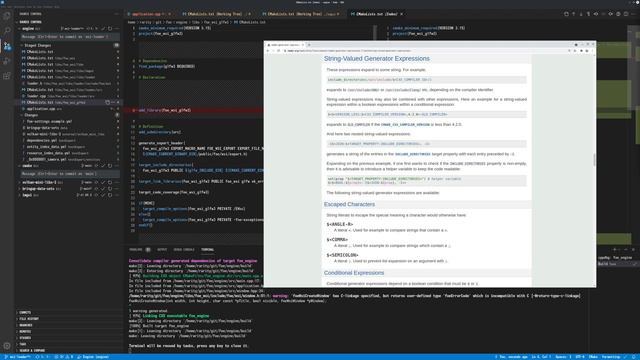Click the CMAKE_CXX_COMPILER_VERSION link in docs

pyautogui.click(x=405, y=124)
